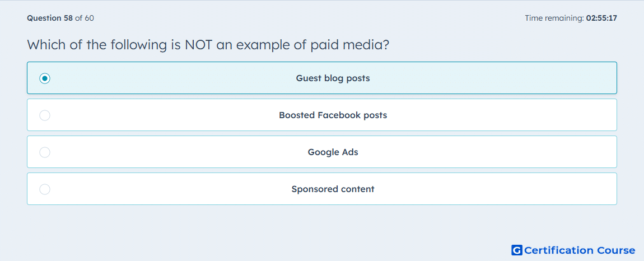Click the "Question 58" counter text
644x261 pixels.
coord(50,18)
